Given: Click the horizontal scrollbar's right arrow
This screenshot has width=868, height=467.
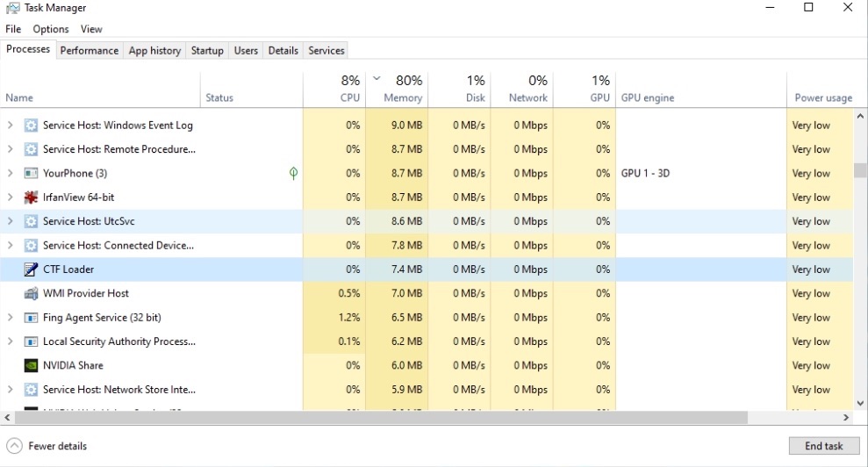Looking at the screenshot, I should pyautogui.click(x=846, y=418).
